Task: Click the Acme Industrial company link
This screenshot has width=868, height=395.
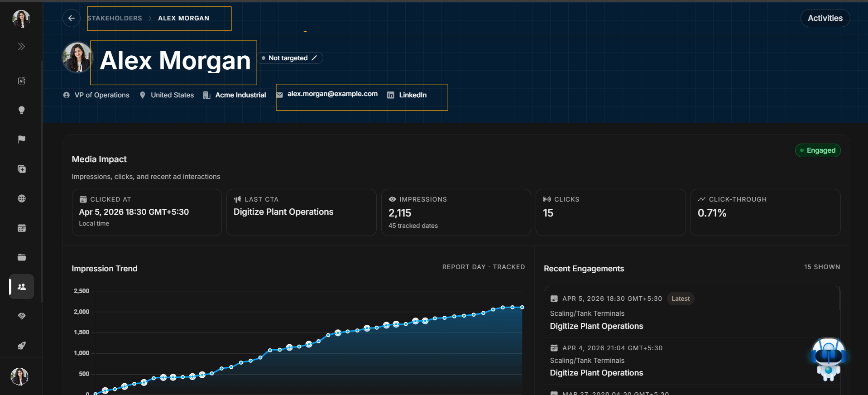Action: tap(240, 95)
